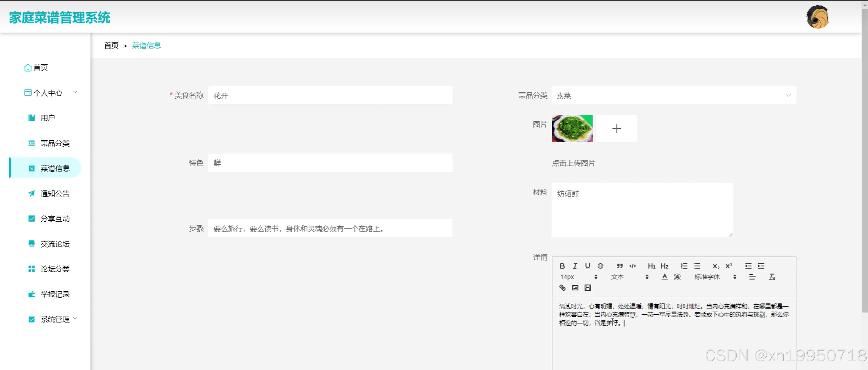Screen dimensions: 868x370
Task: Open the 标准字体 font family dropdown
Action: 715,277
